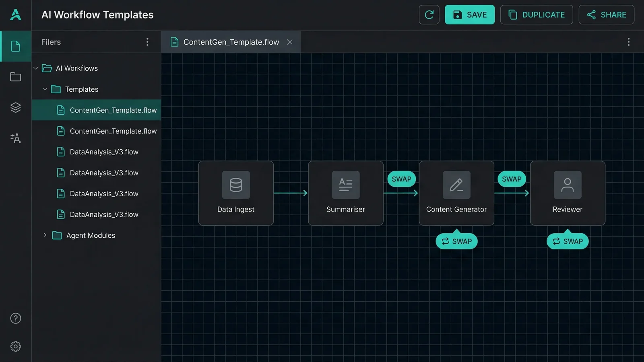The image size is (644, 362).
Task: Close the ContentGen_Template.flow tab
Action: point(289,42)
